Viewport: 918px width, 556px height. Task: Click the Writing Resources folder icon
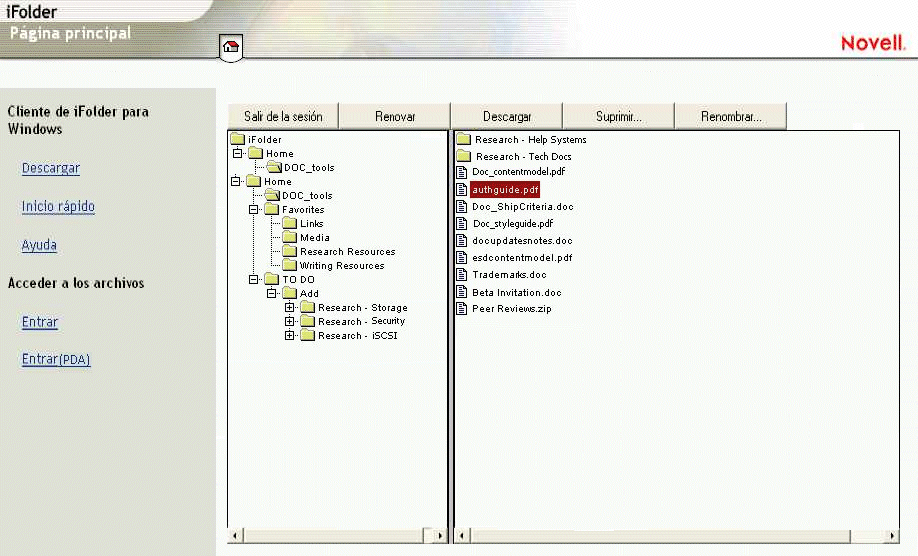(289, 266)
